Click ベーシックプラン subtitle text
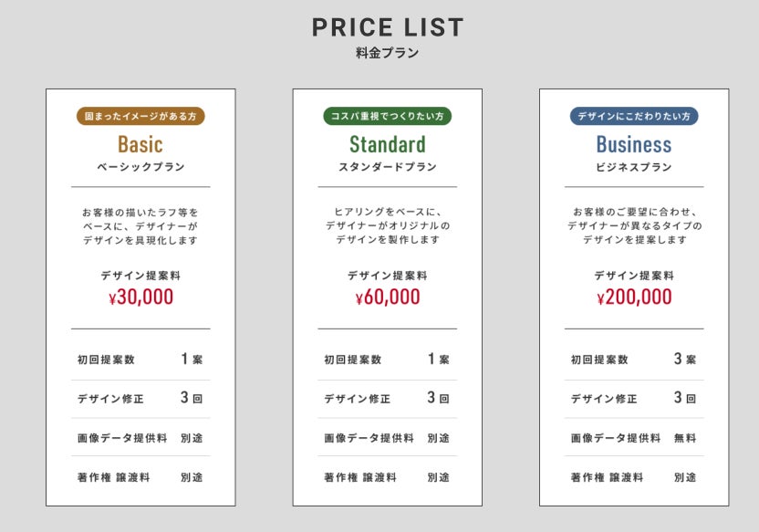Viewport: 759px width, 532px height. (140, 167)
